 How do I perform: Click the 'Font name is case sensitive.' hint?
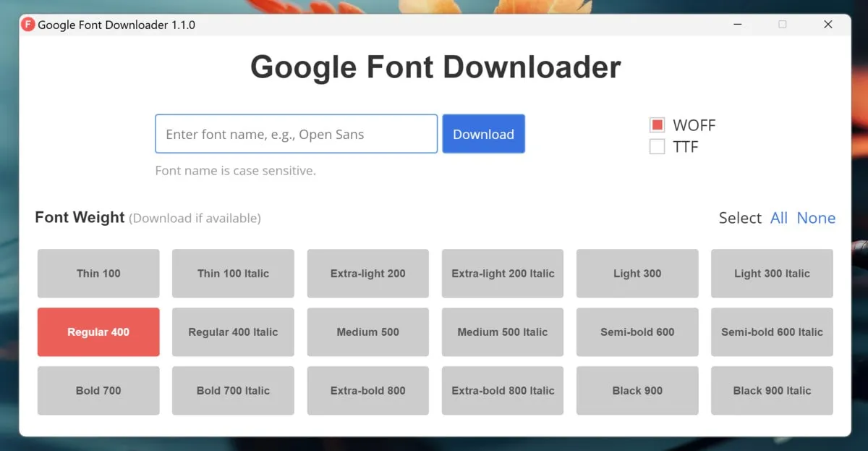(x=236, y=171)
